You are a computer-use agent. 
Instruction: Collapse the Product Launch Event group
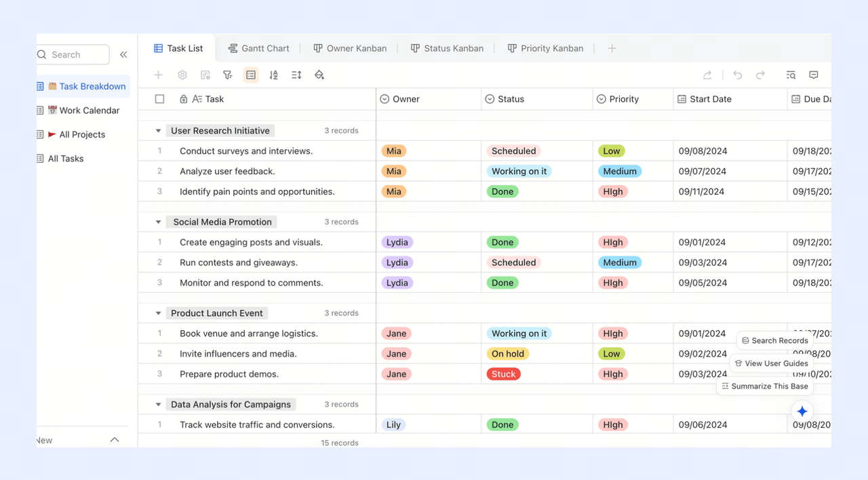coord(158,313)
